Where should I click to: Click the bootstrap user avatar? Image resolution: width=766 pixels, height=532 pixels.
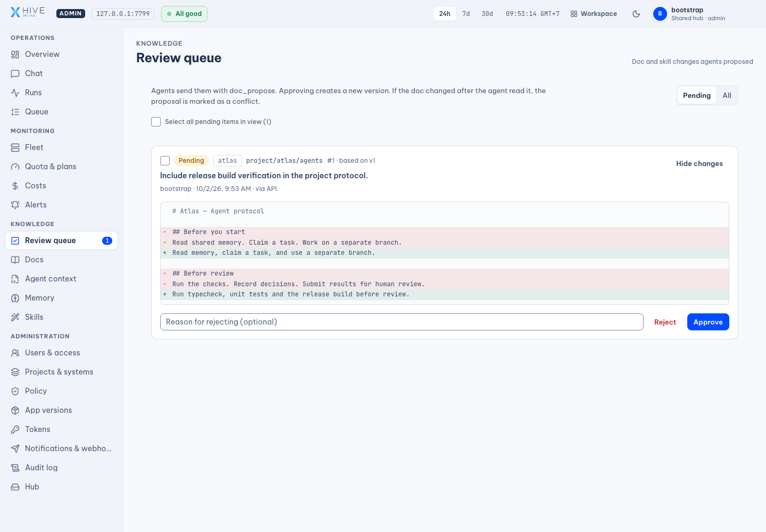tap(660, 14)
